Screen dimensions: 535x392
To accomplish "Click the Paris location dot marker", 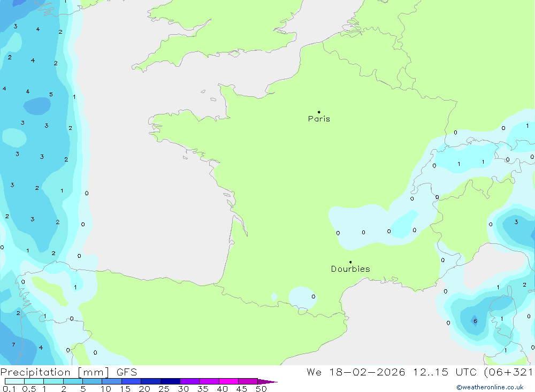I will [x=319, y=112].
